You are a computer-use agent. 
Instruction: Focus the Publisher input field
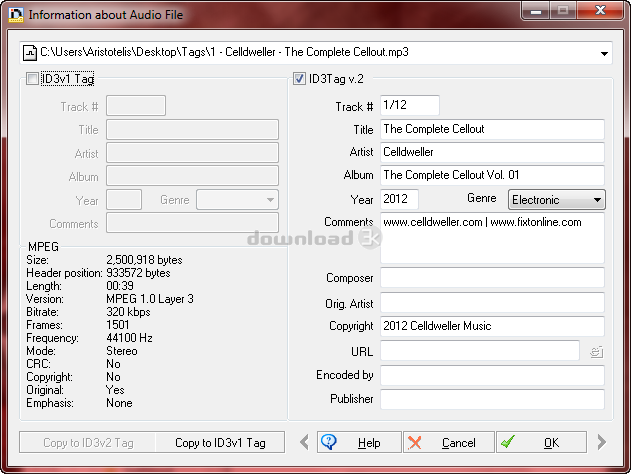tap(492, 399)
